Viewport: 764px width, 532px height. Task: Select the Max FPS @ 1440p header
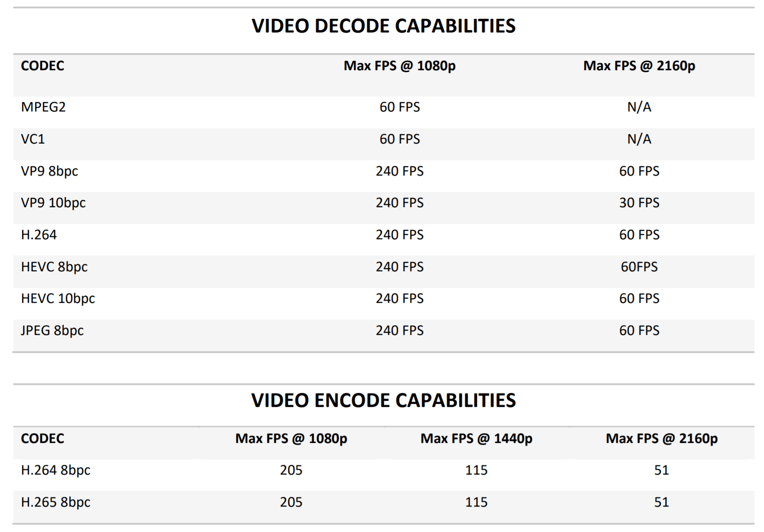[476, 439]
